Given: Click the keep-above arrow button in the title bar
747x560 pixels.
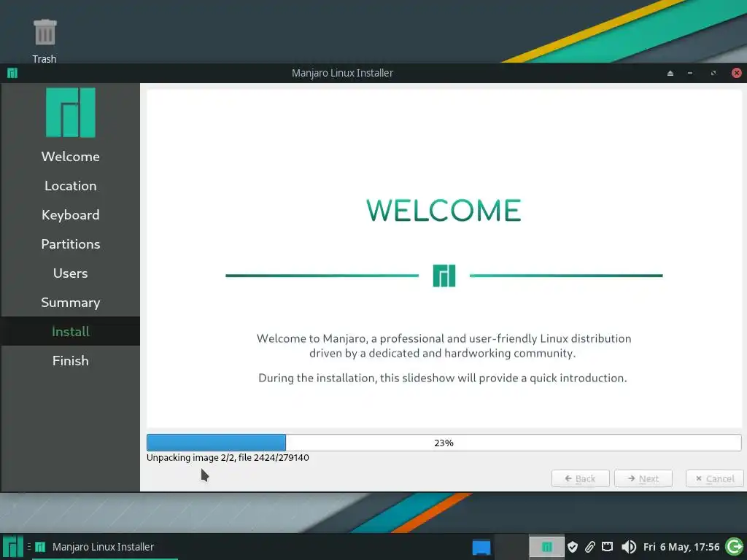Looking at the screenshot, I should (x=670, y=73).
